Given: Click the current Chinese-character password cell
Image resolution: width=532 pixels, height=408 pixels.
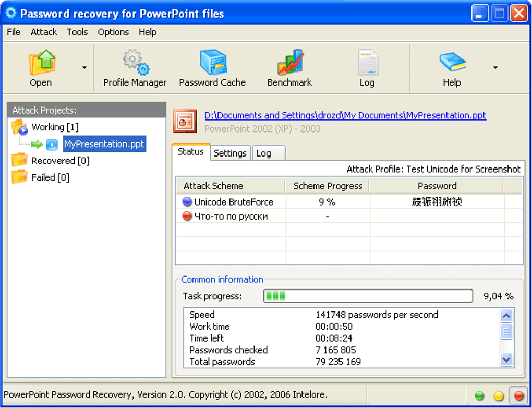Looking at the screenshot, I should click(x=437, y=201).
